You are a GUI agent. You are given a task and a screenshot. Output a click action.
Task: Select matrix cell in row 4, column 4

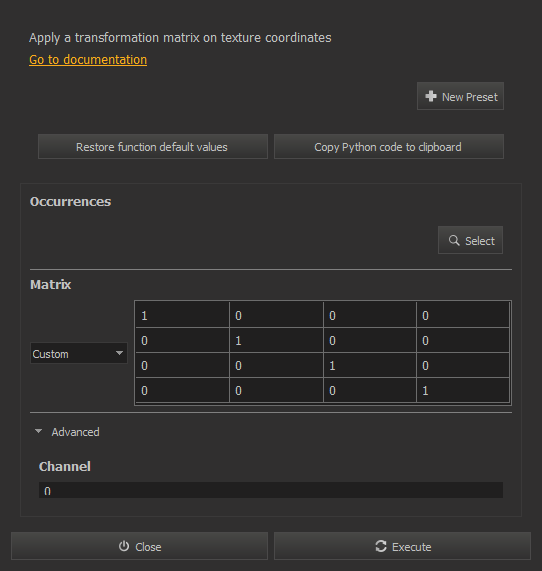(463, 390)
